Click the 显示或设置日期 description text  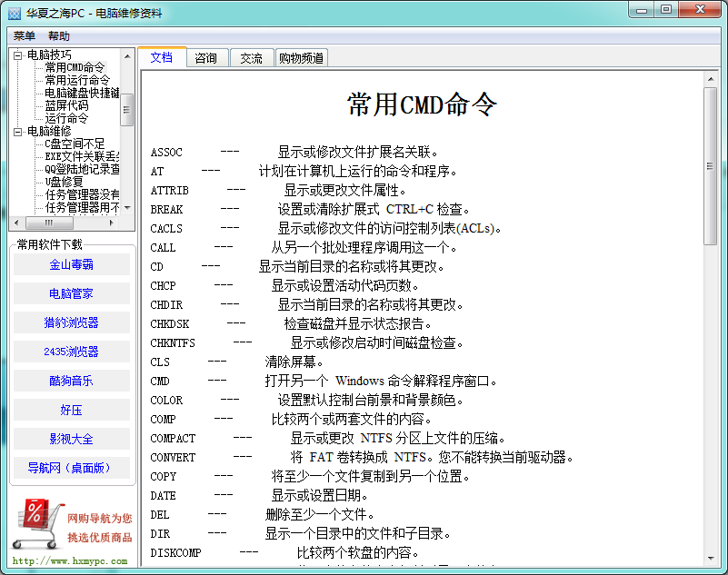coord(319,496)
